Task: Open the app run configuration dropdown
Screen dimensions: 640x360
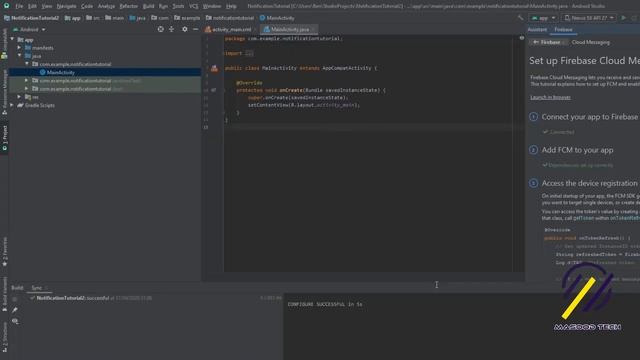Action: (543, 18)
